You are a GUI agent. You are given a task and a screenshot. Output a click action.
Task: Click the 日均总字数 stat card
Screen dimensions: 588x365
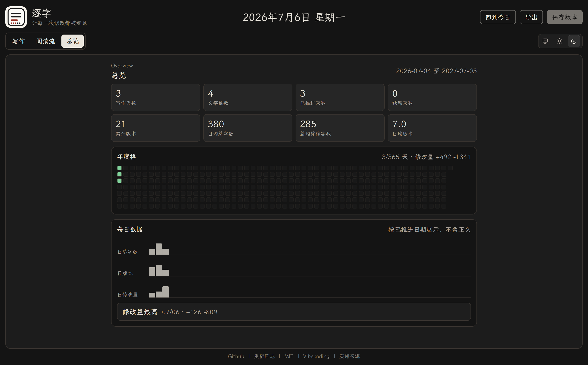(x=248, y=128)
